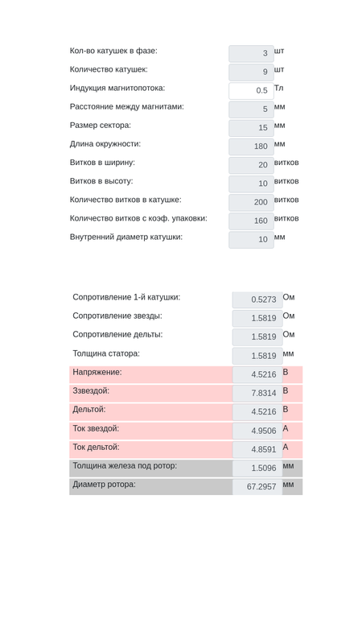Select the Длина окружности field
The height and width of the screenshot is (644, 362).
point(251,147)
